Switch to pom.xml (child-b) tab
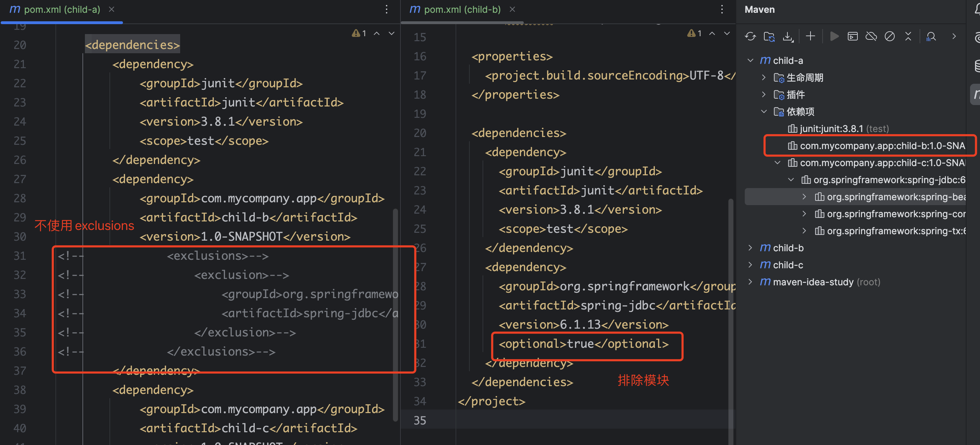 pyautogui.click(x=462, y=9)
